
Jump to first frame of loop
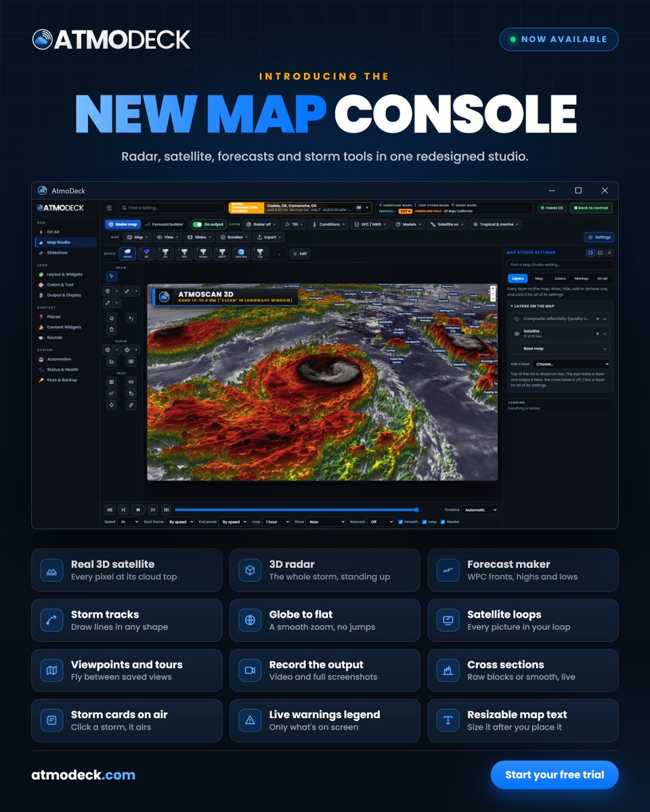click(x=110, y=510)
